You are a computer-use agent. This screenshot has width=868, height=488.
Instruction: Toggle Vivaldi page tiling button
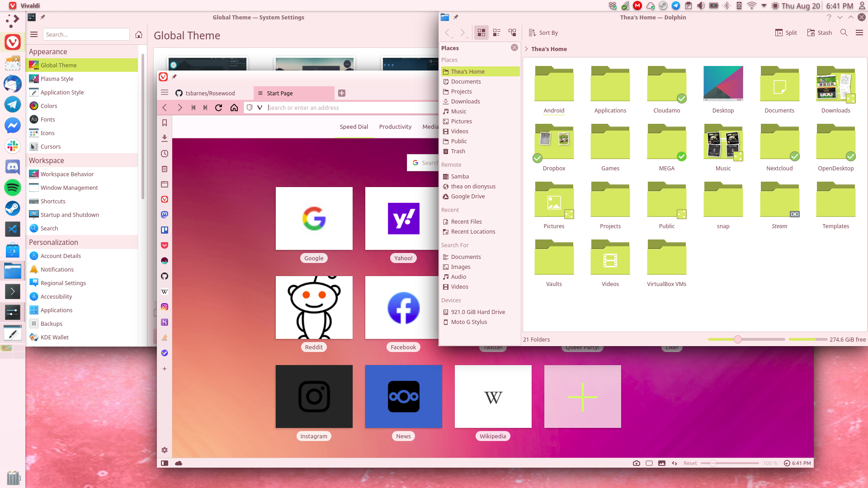click(x=649, y=463)
